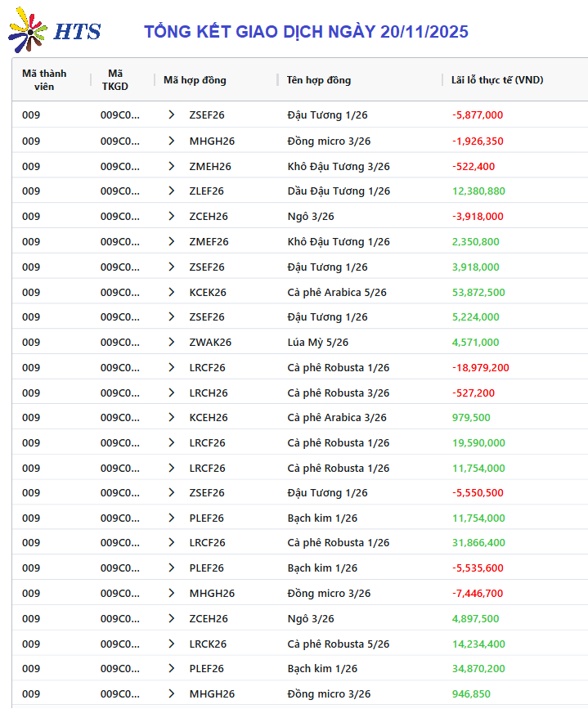Click the Lúa Mỳ 5/26 contract name
588x709 pixels.
[x=317, y=343]
